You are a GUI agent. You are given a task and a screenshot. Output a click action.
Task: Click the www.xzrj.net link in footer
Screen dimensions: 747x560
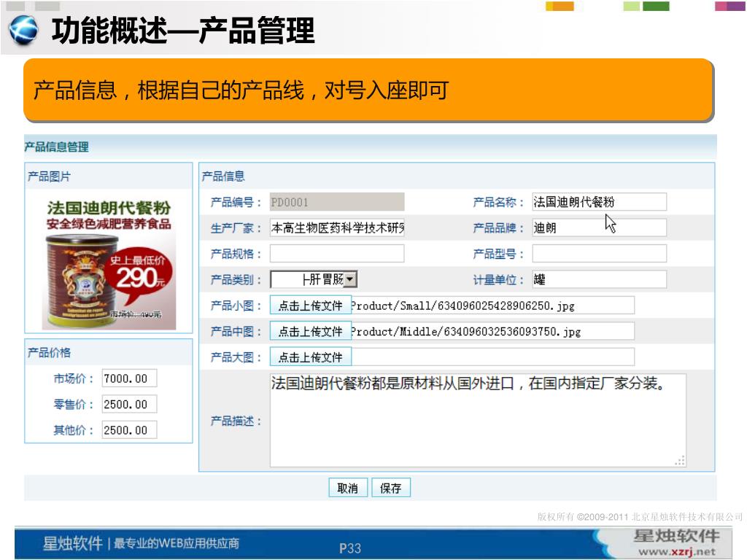click(676, 551)
